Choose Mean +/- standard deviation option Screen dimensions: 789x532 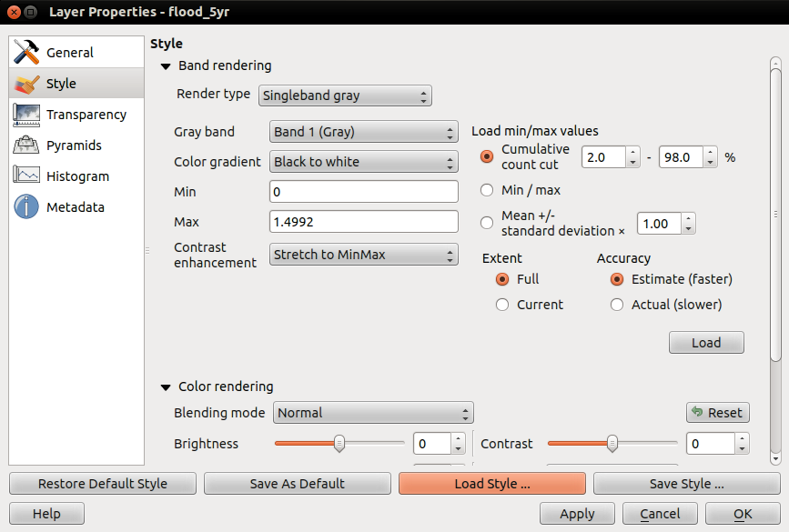487,223
